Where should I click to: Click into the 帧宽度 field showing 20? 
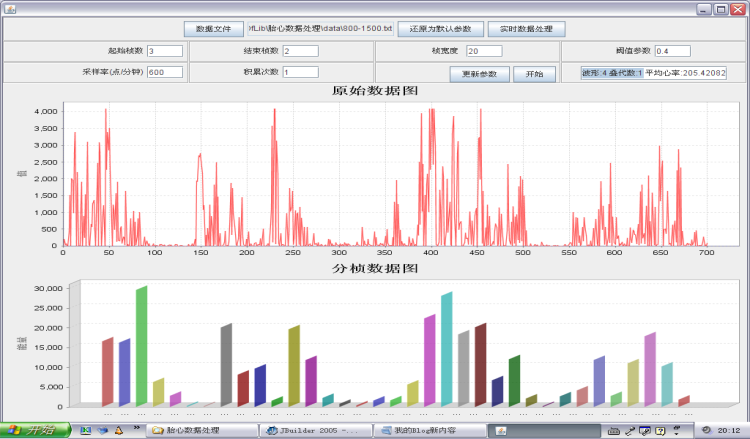484,51
